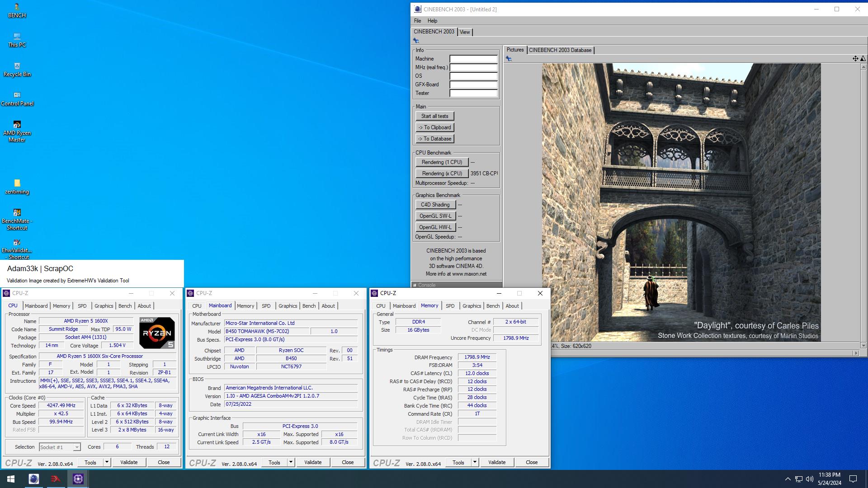This screenshot has width=868, height=488.
Task: Open the About tab in the first CPU-Z window
Action: [144, 306]
